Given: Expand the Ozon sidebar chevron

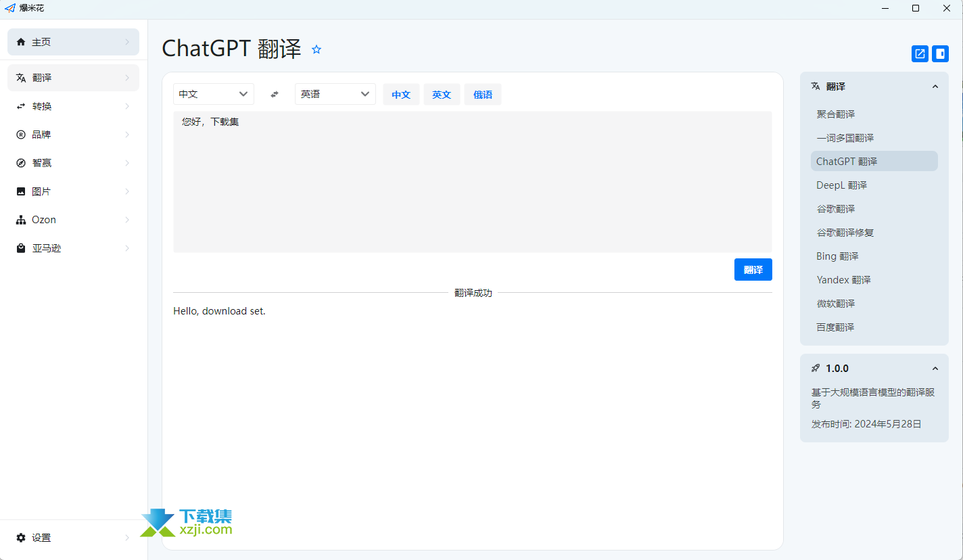Looking at the screenshot, I should pos(127,220).
